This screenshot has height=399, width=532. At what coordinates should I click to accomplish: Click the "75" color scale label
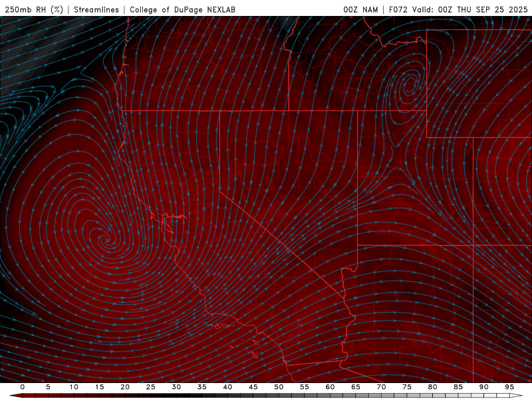(x=407, y=387)
